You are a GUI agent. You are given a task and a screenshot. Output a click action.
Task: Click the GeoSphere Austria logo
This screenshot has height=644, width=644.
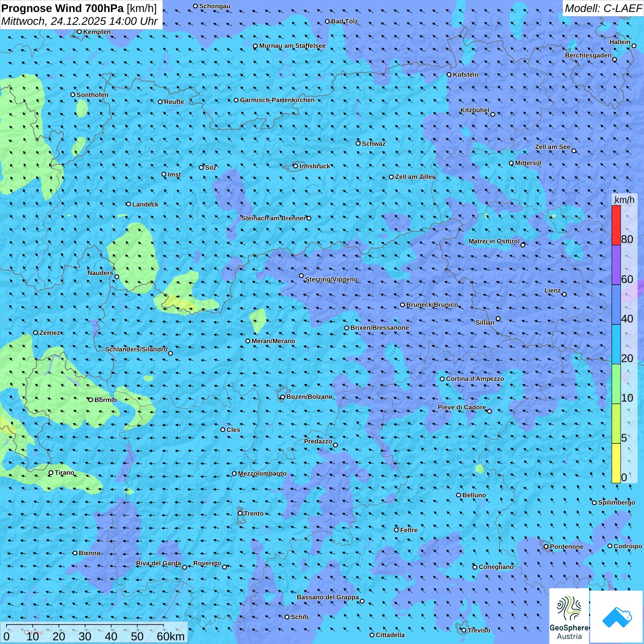(x=569, y=616)
